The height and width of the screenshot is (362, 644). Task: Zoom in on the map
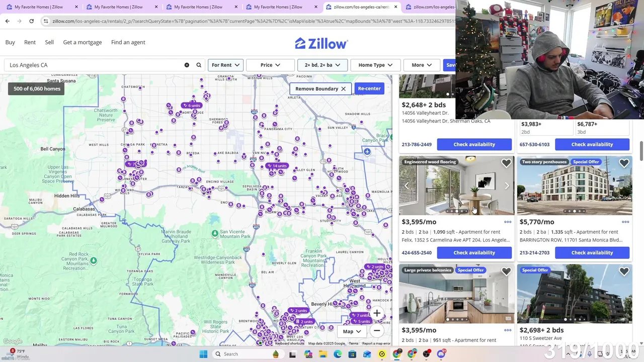tap(377, 313)
